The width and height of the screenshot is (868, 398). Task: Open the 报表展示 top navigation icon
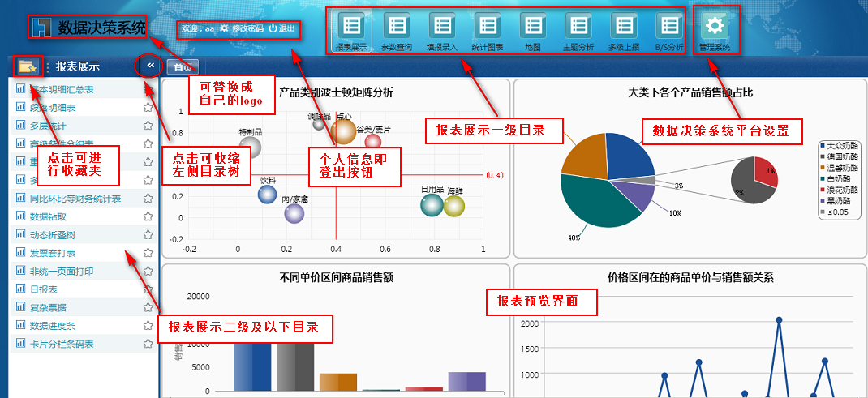351,25
